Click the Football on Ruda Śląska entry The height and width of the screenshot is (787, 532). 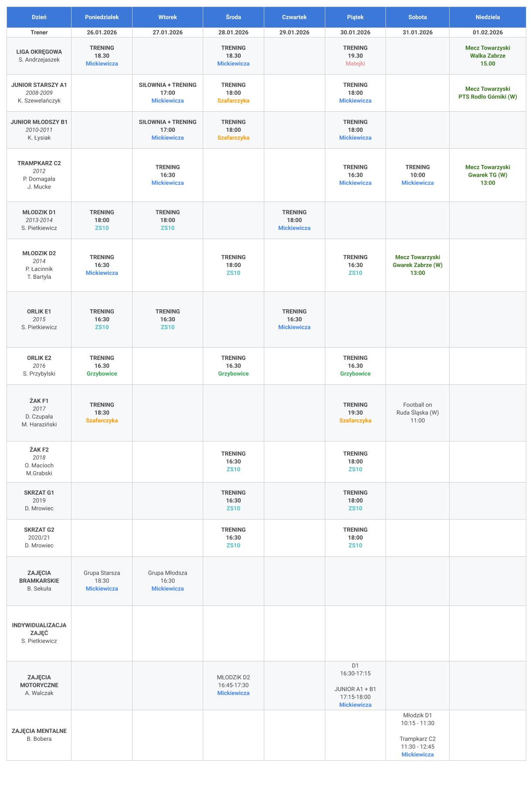click(417, 412)
